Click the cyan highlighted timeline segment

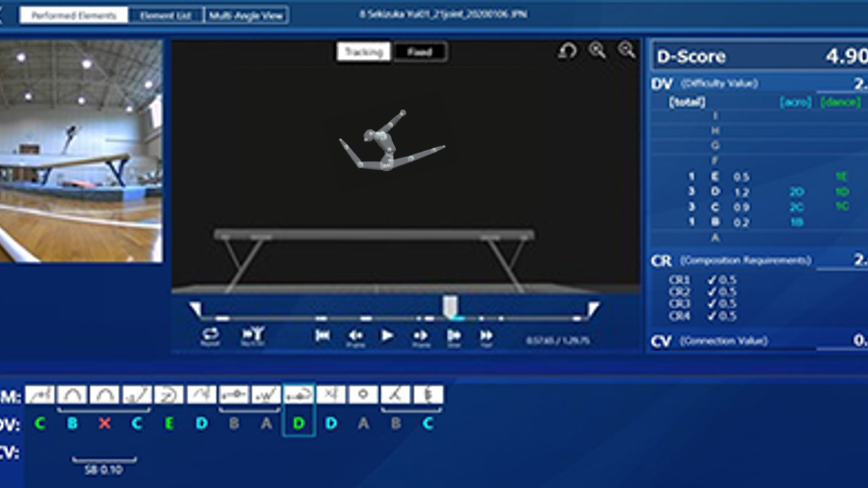[458, 318]
